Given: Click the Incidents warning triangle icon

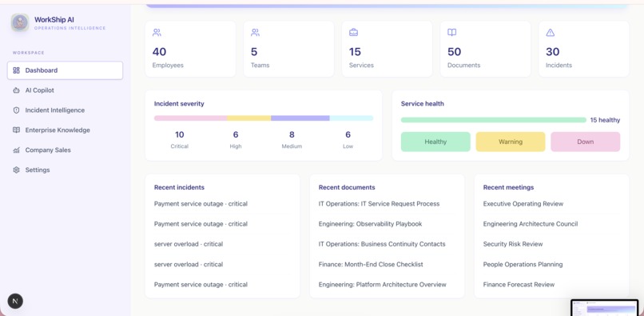Looking at the screenshot, I should (551, 33).
